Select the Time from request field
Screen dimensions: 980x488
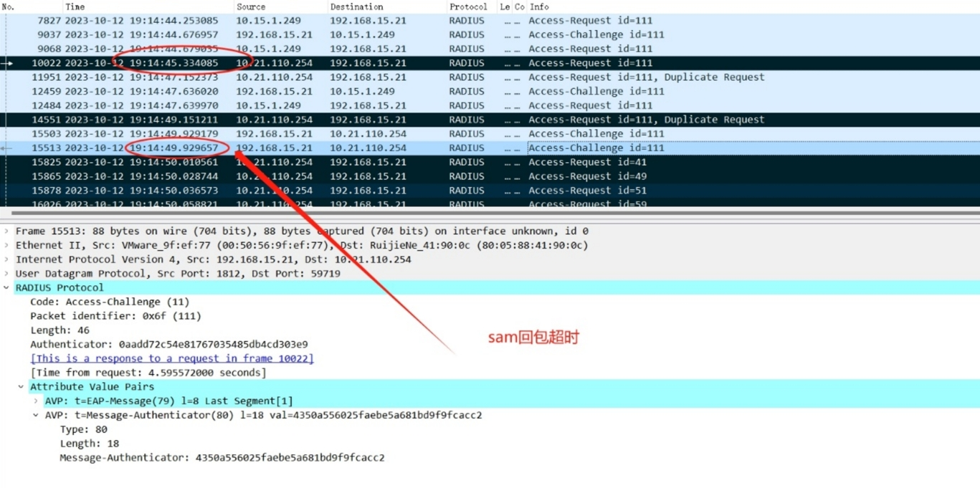pyautogui.click(x=148, y=373)
